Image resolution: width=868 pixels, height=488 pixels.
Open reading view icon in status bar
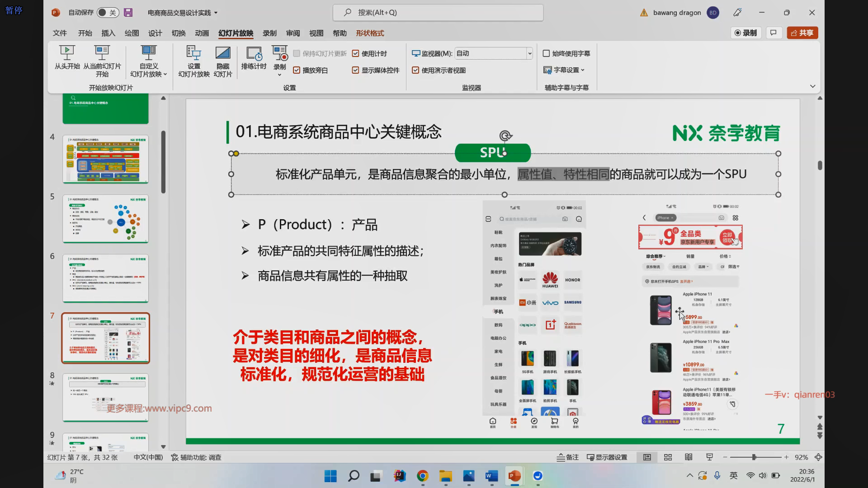(x=689, y=457)
